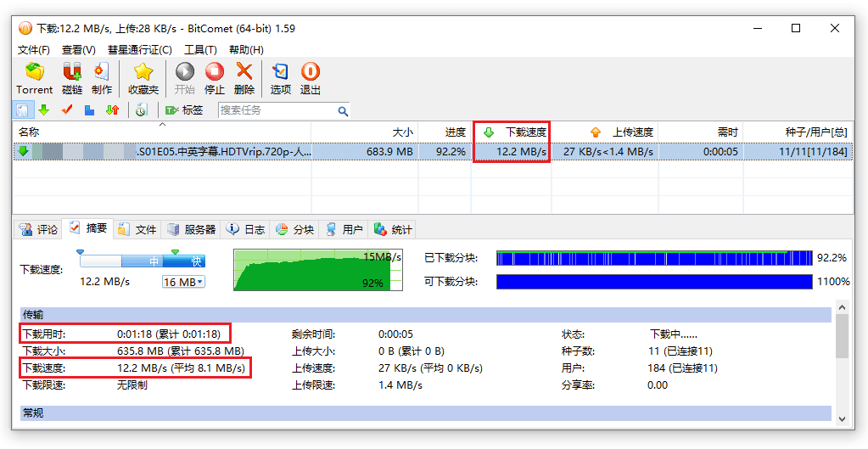This screenshot has width=868, height=449.
Task: Click the 下载速度 column header
Action: point(515,132)
